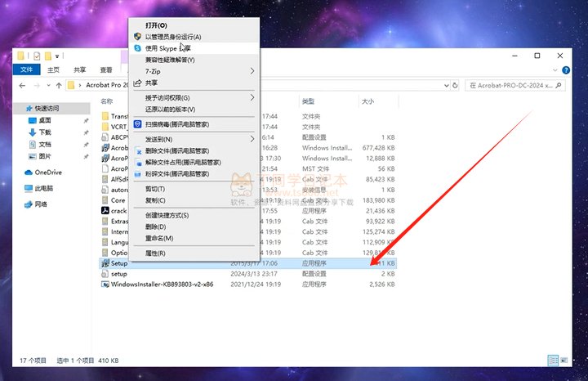Viewport: 588px width, 381px height.
Task: Click the Setup file's installer icon
Action: [105, 263]
